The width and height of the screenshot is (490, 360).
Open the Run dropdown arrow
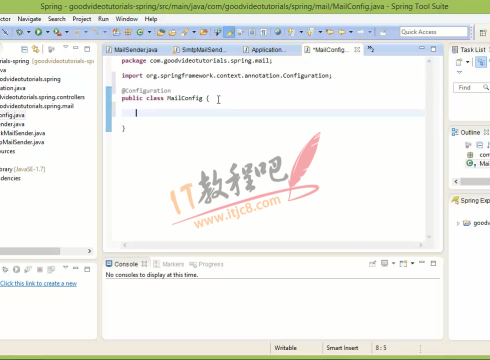click(47, 32)
